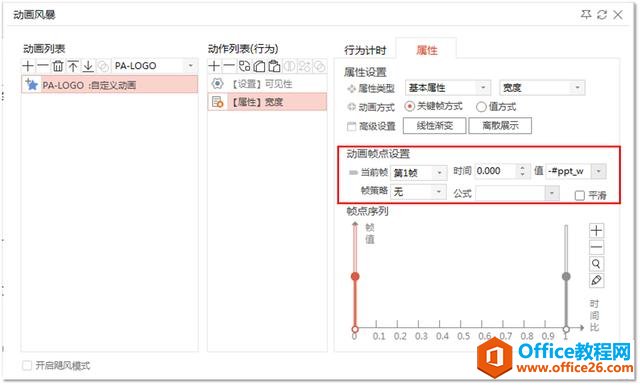
Task: Open the 宽度 property dropdown
Action: coord(578,88)
